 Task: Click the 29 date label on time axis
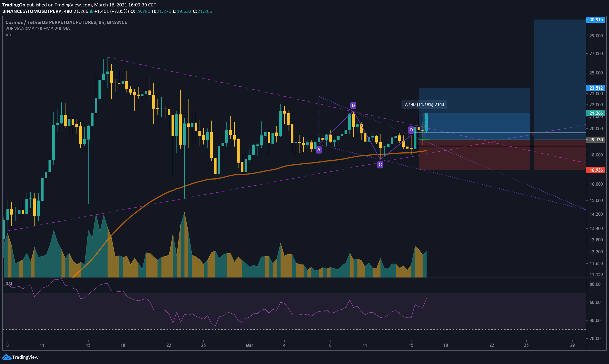pos(572,345)
